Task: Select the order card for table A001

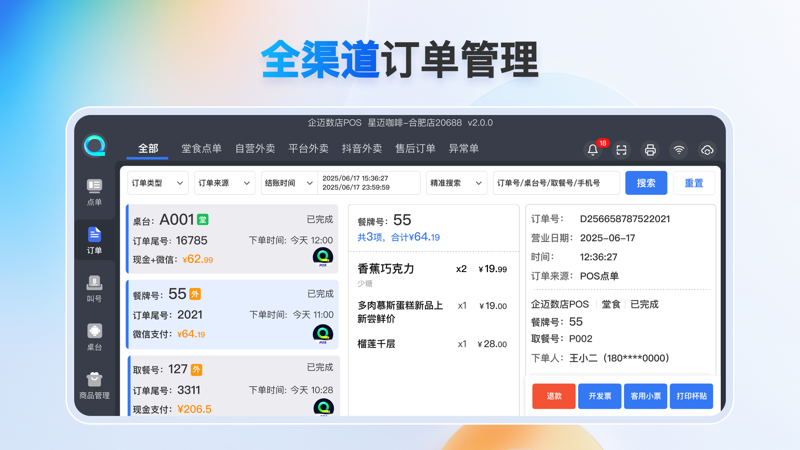Action: [x=232, y=240]
